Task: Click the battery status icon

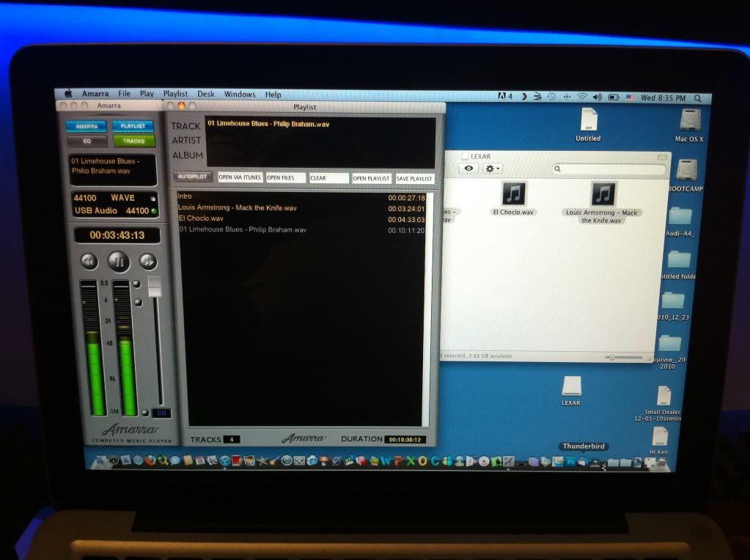Action: [x=614, y=97]
